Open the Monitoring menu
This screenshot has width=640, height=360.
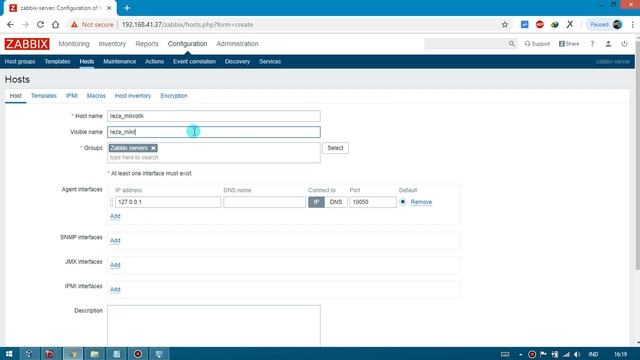coord(74,44)
